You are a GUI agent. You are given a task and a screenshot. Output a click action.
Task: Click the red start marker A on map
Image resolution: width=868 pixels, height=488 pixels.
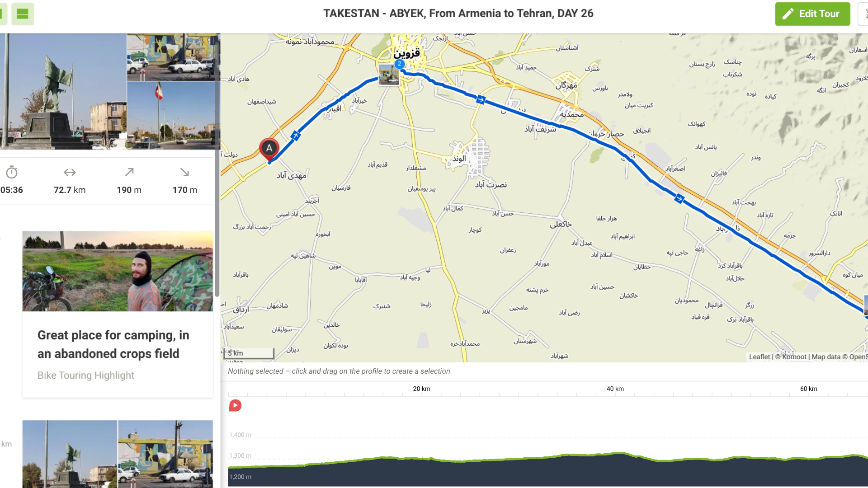[269, 148]
